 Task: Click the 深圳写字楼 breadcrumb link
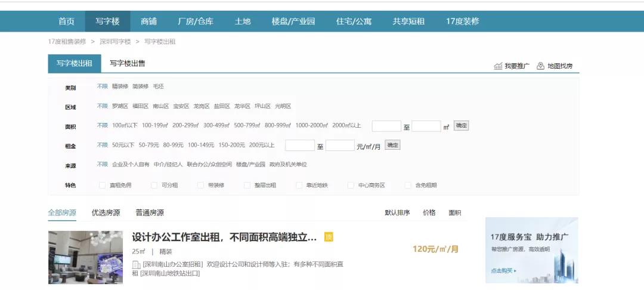115,42
